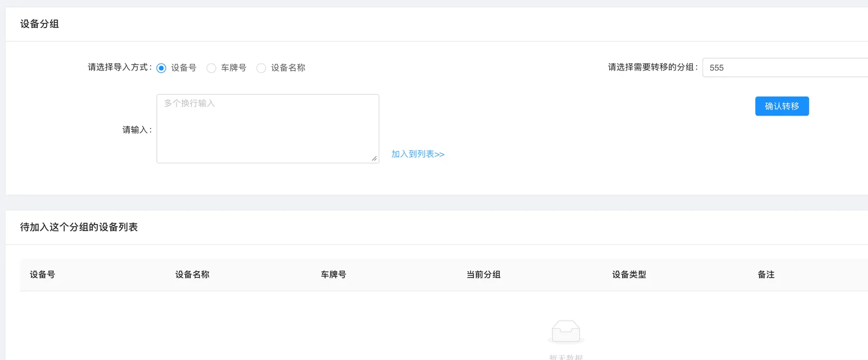Click the empty-data inbox icon
868x360 pixels.
566,331
